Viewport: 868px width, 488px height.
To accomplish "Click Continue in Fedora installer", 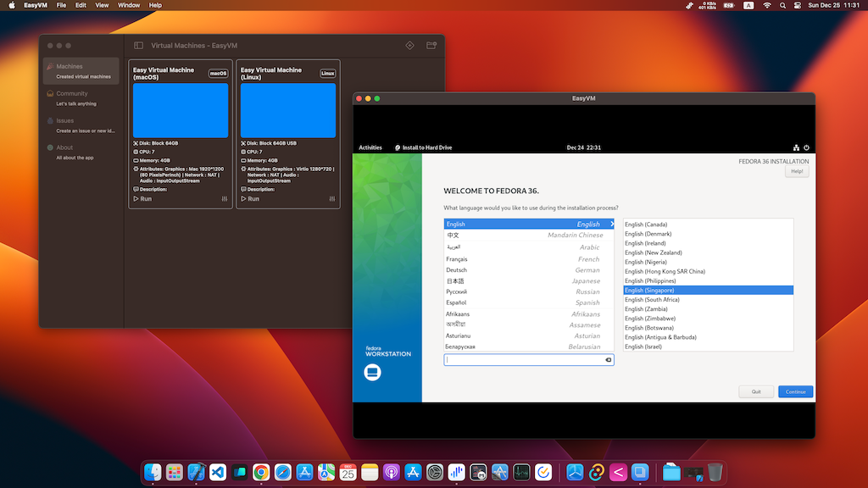I will coord(795,391).
